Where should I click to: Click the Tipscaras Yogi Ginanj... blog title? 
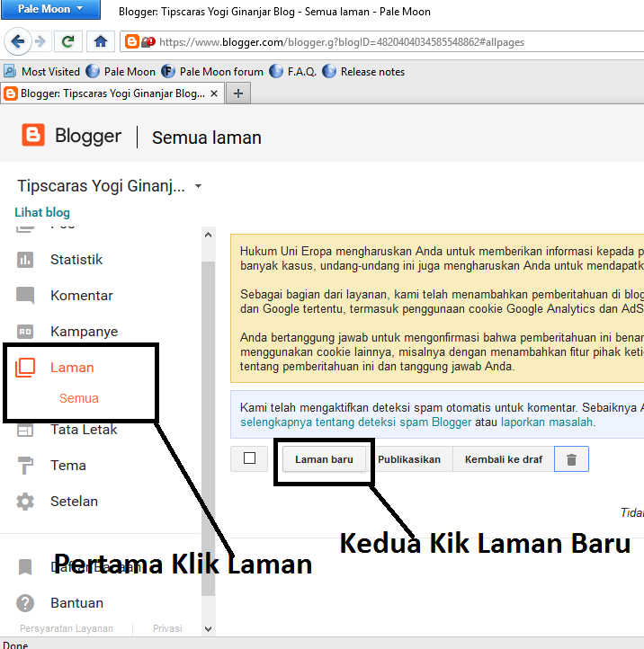[x=101, y=186]
